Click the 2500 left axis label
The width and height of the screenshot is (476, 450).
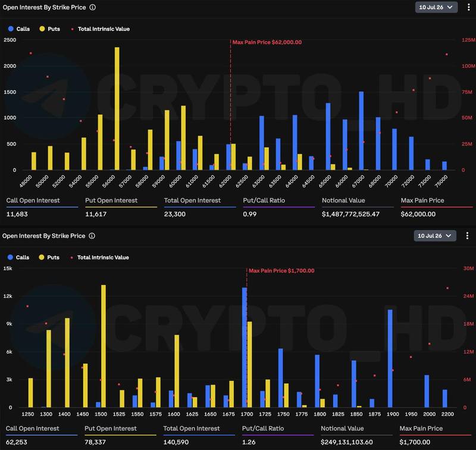(x=10, y=40)
